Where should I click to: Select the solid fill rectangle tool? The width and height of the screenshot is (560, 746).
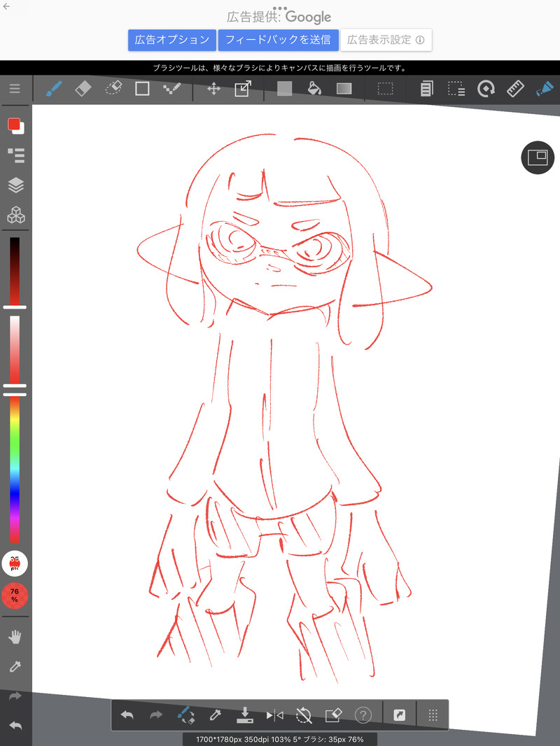(284, 88)
